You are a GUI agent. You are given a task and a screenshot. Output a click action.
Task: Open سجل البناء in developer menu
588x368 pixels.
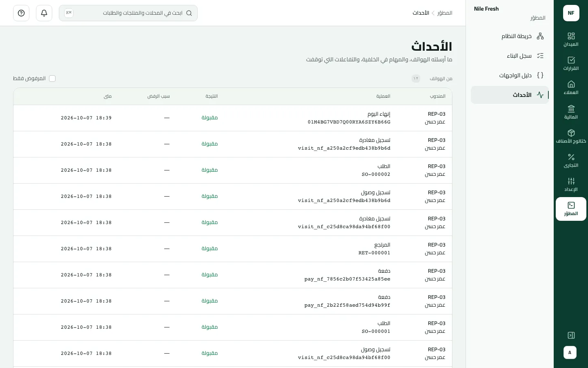[x=510, y=56]
